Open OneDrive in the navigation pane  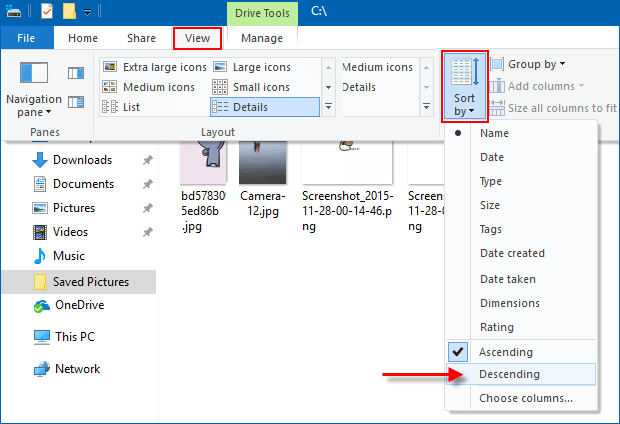78,305
